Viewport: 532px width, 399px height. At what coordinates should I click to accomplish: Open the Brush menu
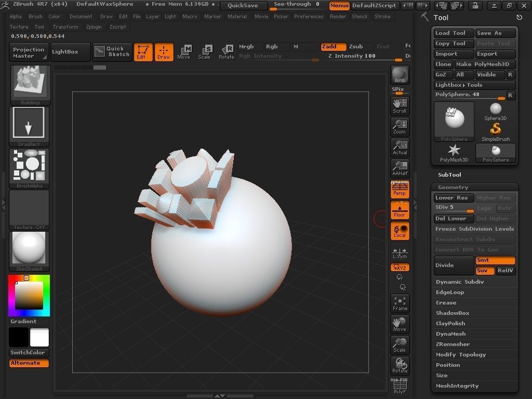35,16
